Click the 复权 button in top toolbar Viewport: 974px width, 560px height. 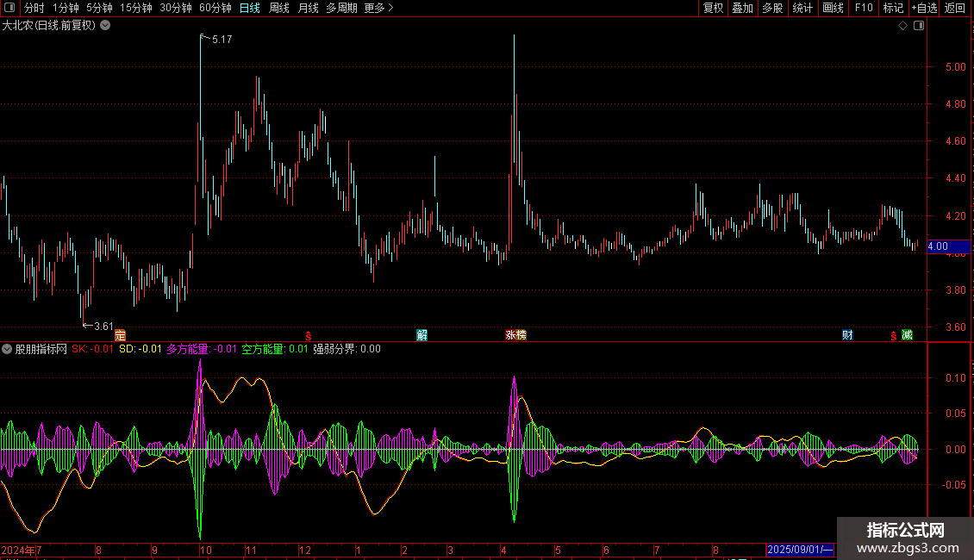[713, 8]
